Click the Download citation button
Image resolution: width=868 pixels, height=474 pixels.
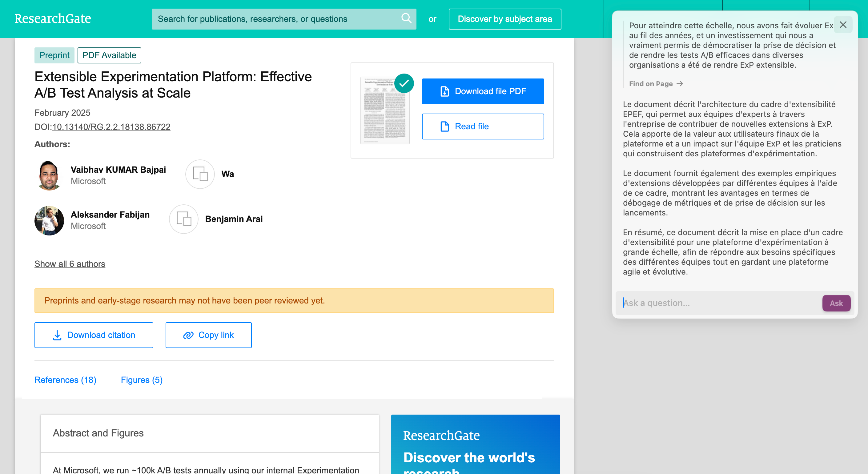(x=94, y=335)
